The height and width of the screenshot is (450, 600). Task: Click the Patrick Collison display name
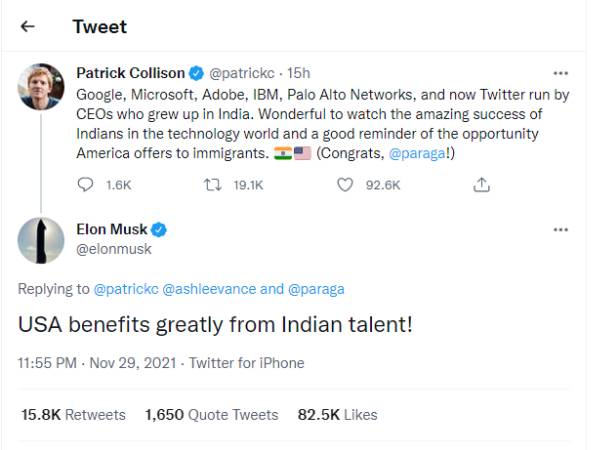130,73
